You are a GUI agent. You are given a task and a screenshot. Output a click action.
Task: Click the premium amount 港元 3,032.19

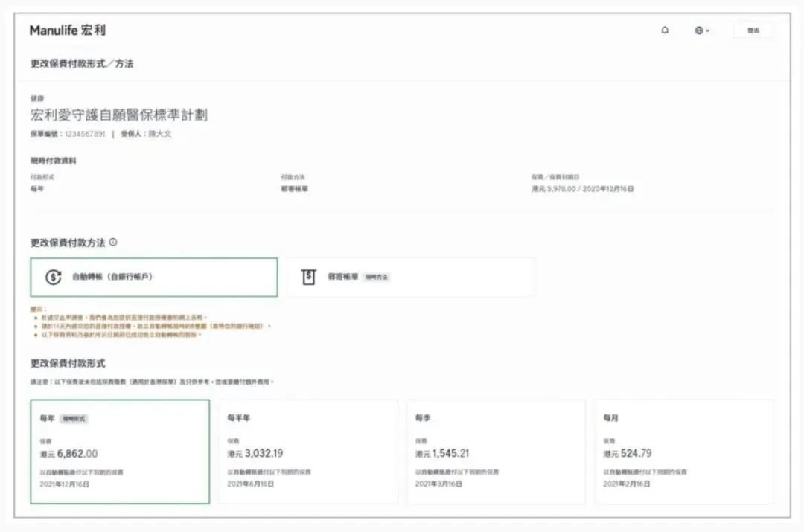pyautogui.click(x=255, y=454)
